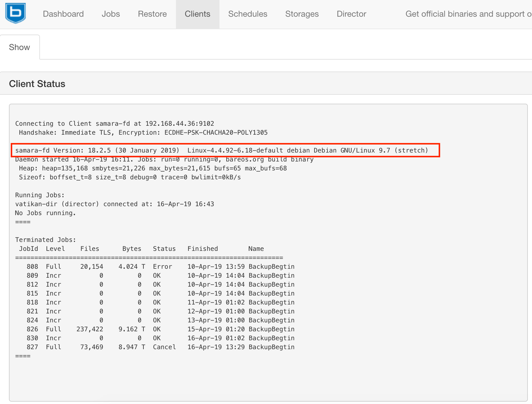Click the Bareos shield logo
Screen dimensions: 532x404
coord(16,13)
